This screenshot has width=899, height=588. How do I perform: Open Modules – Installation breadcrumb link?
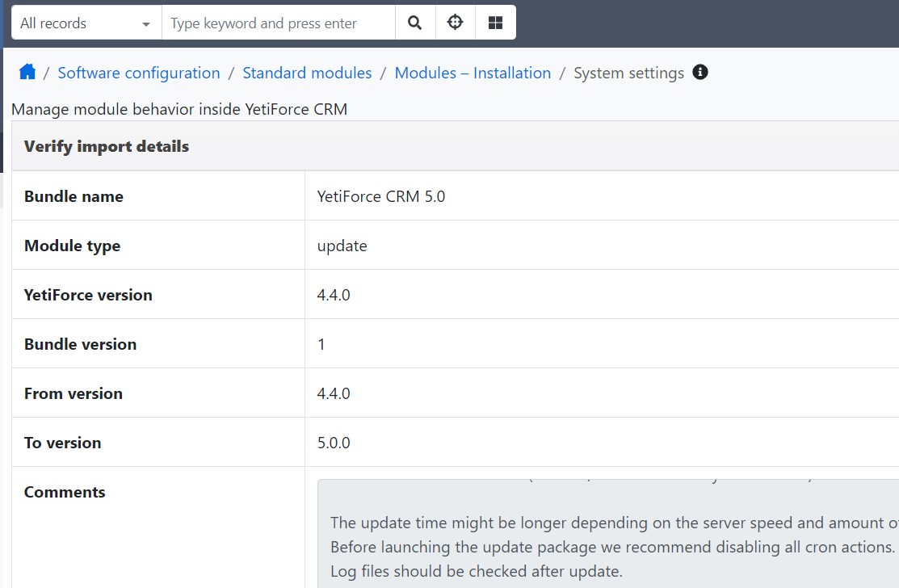pos(473,73)
